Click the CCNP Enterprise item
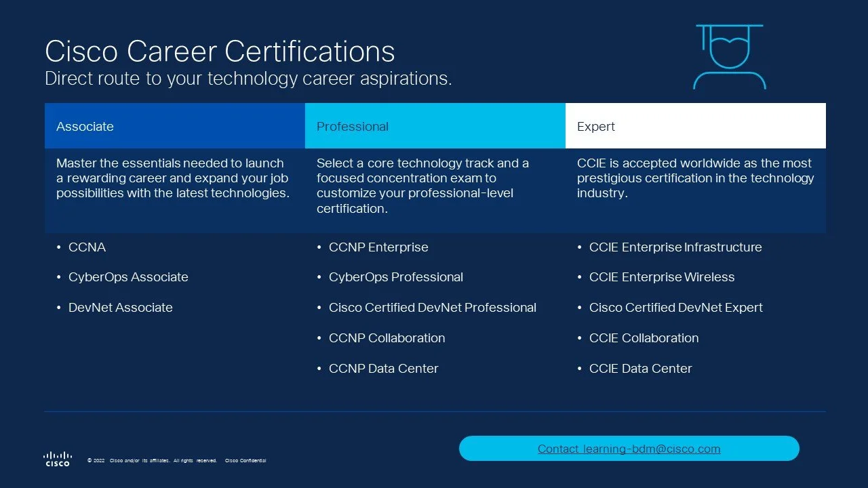 coord(378,247)
